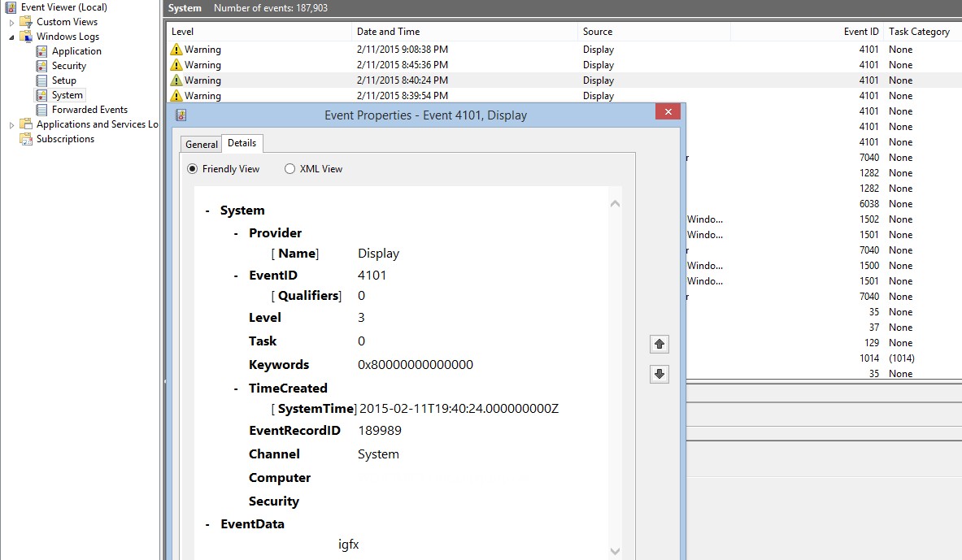The width and height of the screenshot is (962, 560).
Task: Click the Setup log icon
Action: click(x=41, y=80)
